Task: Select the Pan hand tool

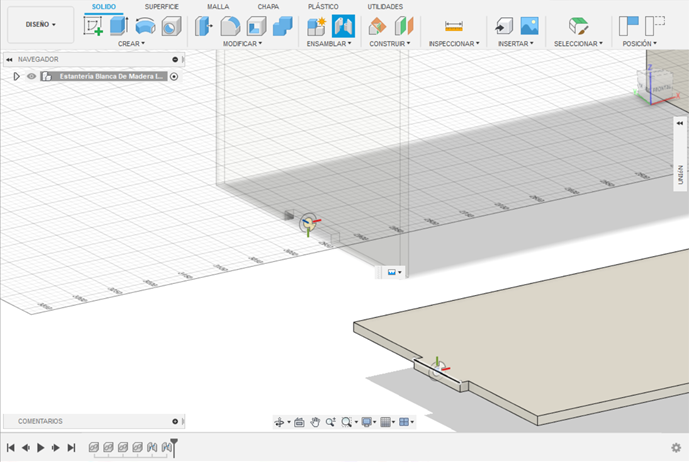Action: pos(315,422)
